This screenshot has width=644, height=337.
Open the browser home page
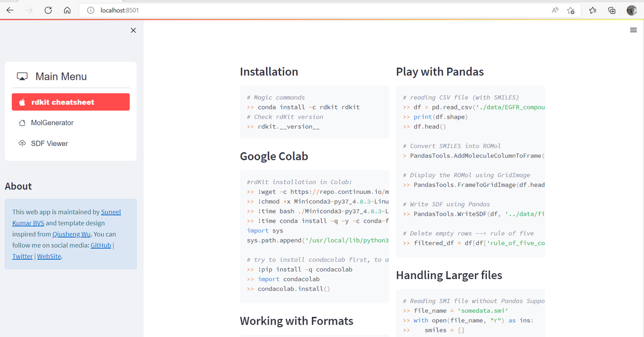pos(67,10)
